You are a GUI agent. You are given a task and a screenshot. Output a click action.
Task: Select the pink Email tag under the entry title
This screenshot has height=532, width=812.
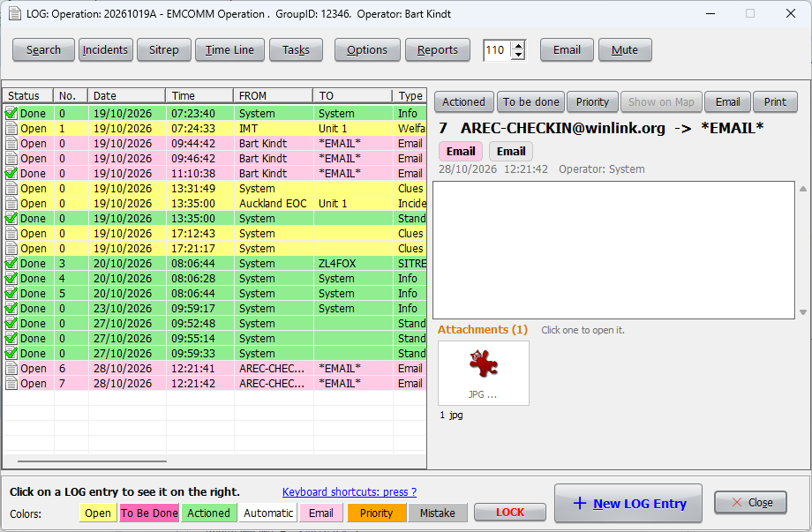(x=461, y=151)
